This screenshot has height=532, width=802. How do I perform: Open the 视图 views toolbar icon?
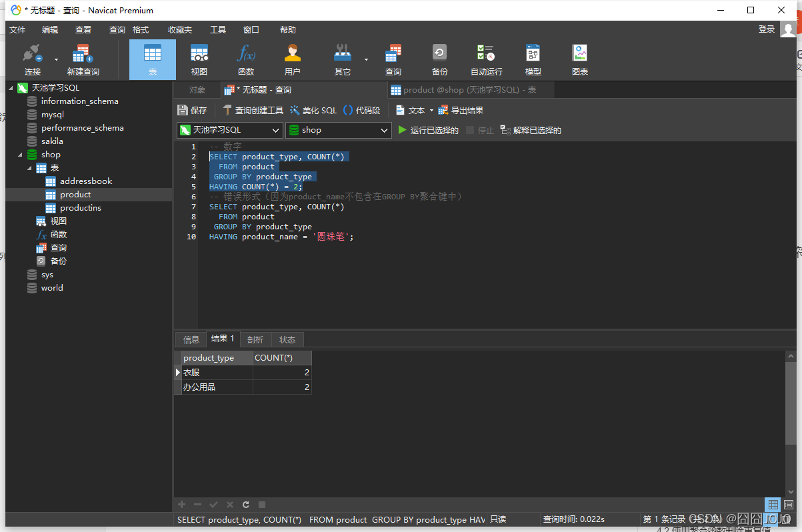click(x=199, y=60)
